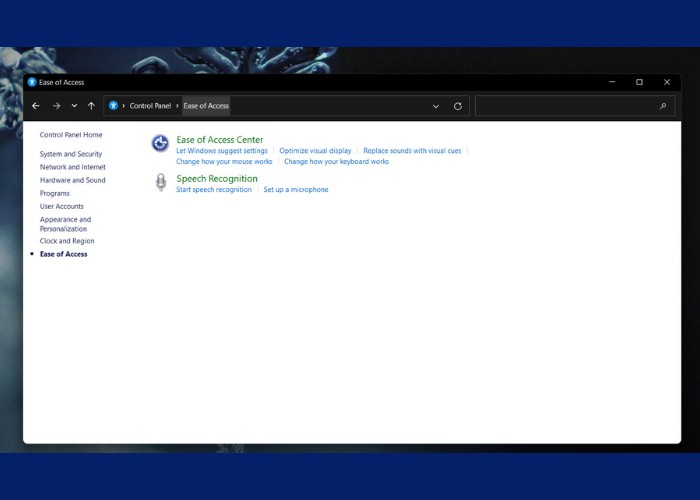Click inside the Control Panel search box
Screen dimensions: 700x500
pyautogui.click(x=565, y=106)
